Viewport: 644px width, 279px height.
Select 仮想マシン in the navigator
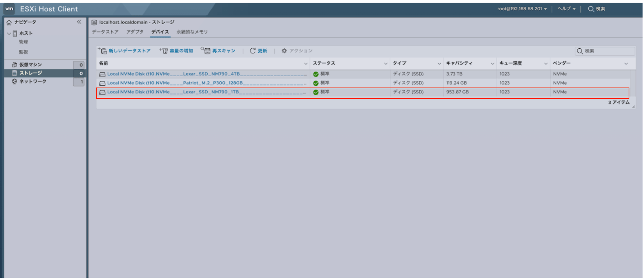click(x=30, y=64)
